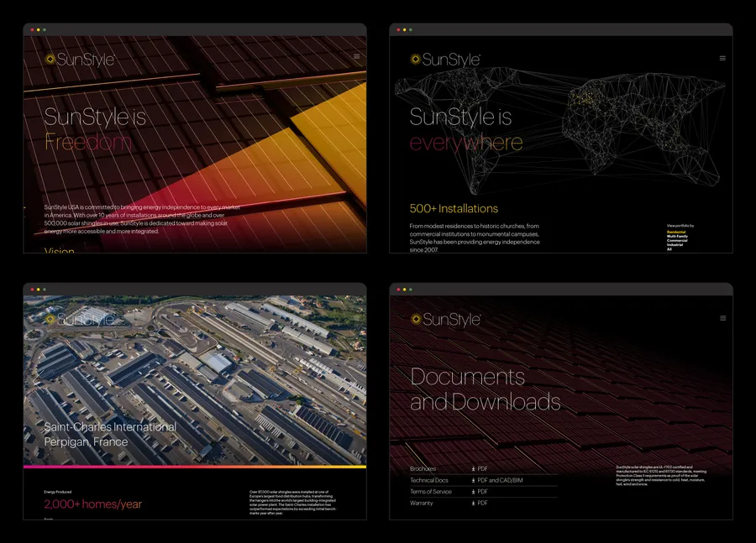Click the download icon for Technical Docs CAD/BIM
This screenshot has width=756, height=543.
[x=473, y=479]
